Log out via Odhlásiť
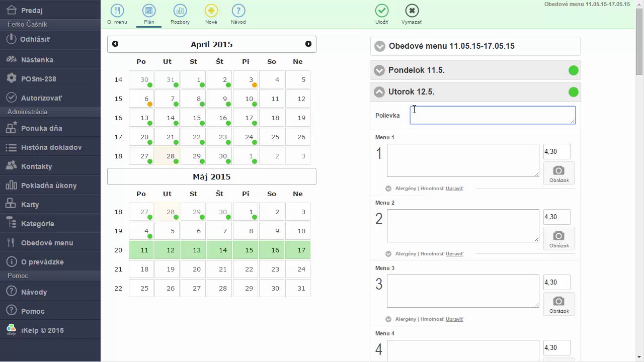Image resolution: width=644 pixels, height=362 pixels. coord(50,39)
